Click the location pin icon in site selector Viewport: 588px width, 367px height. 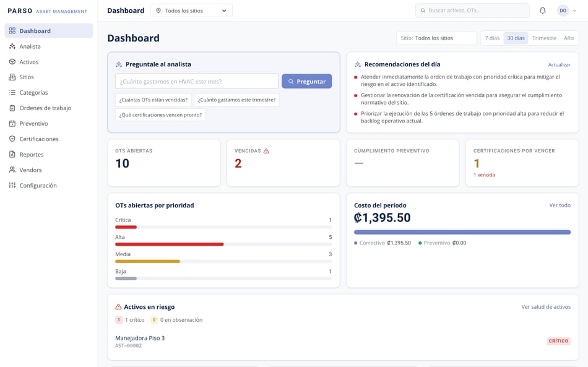pos(158,11)
